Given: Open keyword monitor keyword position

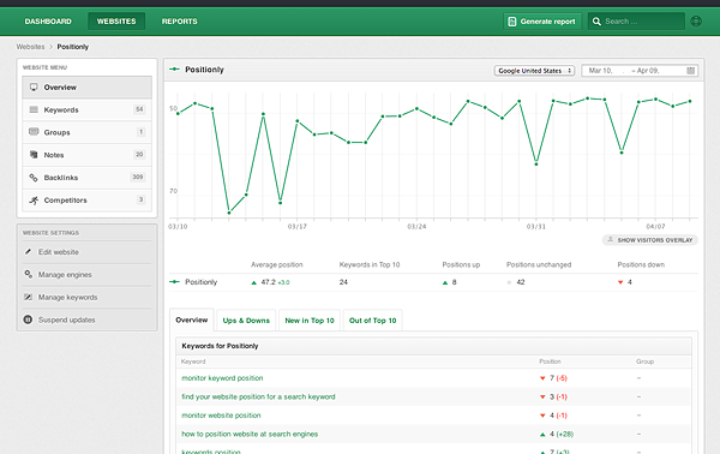Looking at the screenshot, I should [x=222, y=378].
